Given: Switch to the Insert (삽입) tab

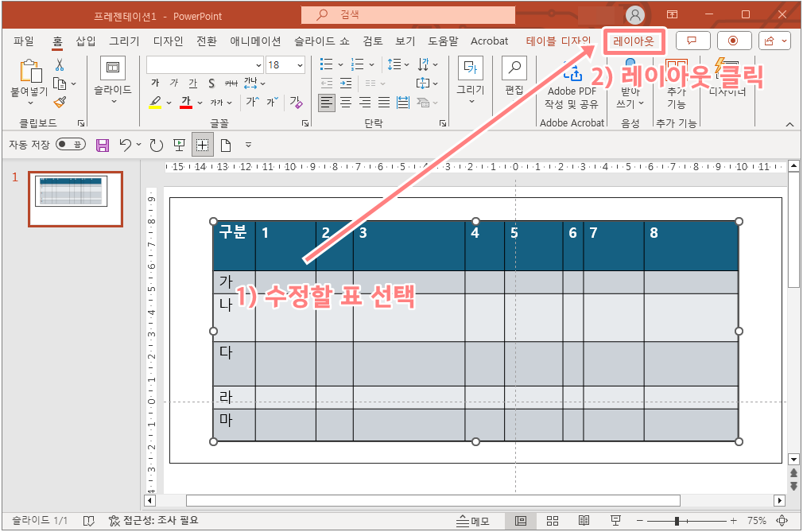Looking at the screenshot, I should (86, 41).
